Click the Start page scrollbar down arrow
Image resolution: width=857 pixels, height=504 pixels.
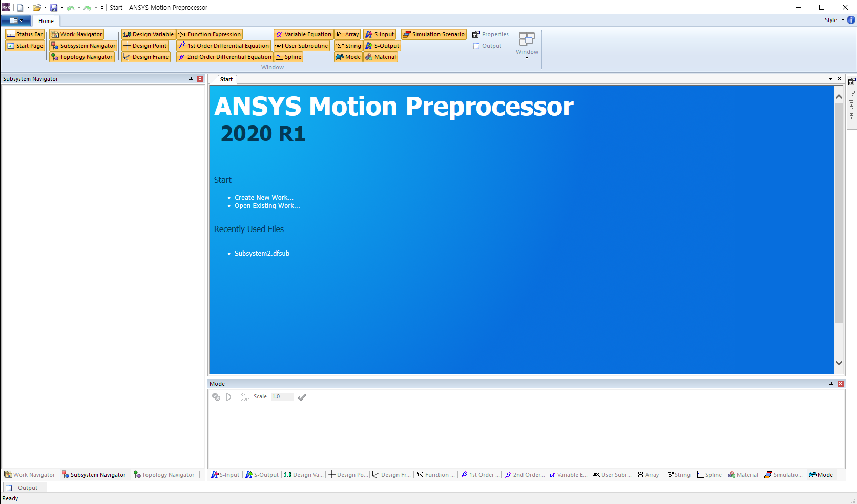point(839,363)
